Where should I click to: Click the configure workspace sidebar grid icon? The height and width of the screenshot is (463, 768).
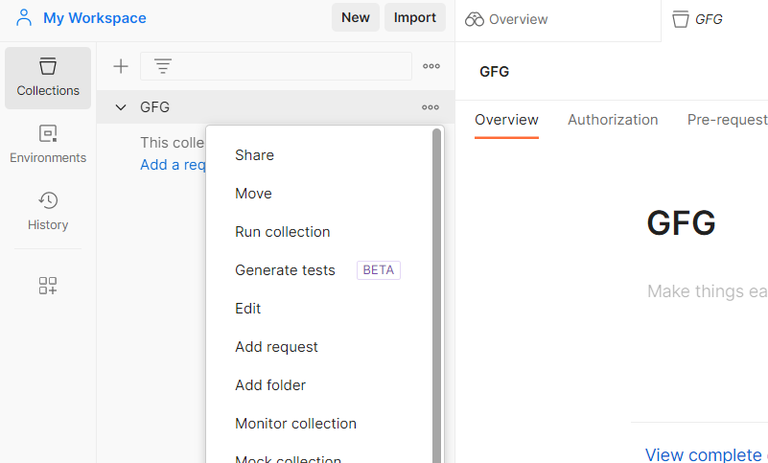pos(48,286)
